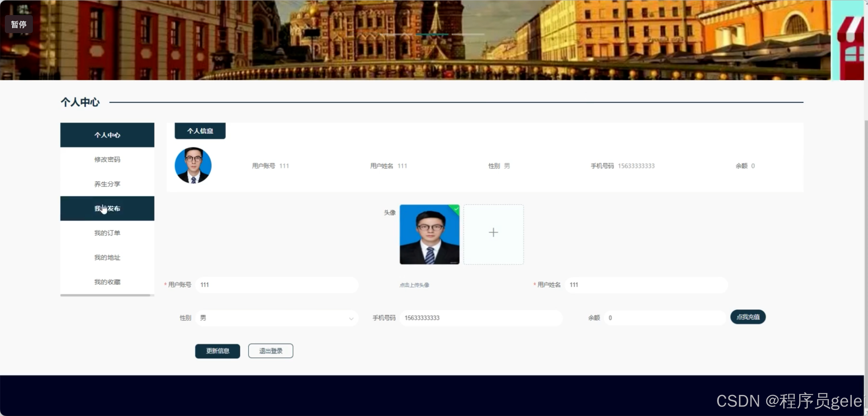
Task: Open 我的收藏 favorites page
Action: tap(107, 282)
